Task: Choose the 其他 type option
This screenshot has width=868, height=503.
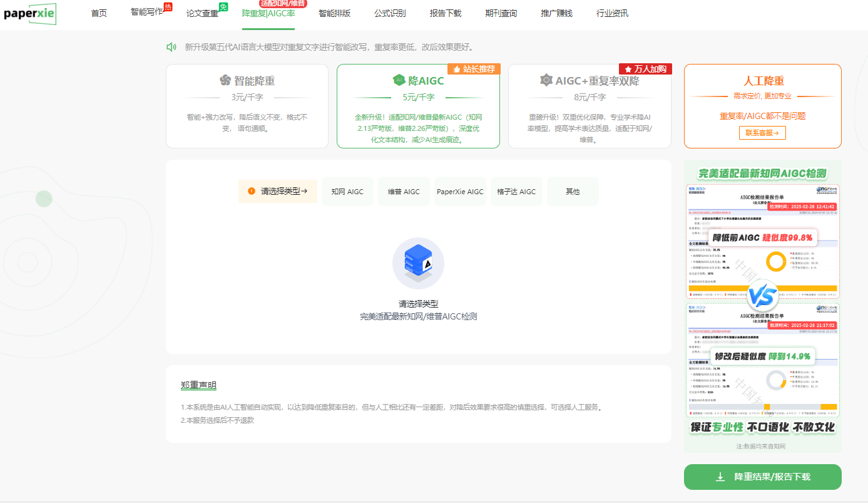Action: pos(573,192)
